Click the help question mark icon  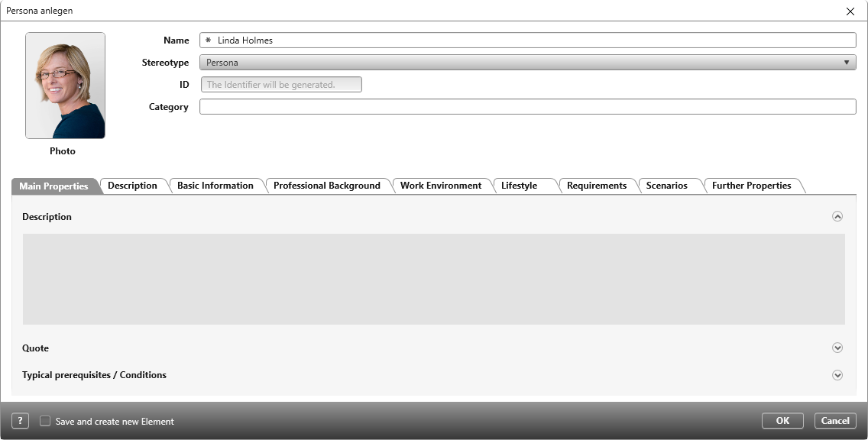coord(18,420)
